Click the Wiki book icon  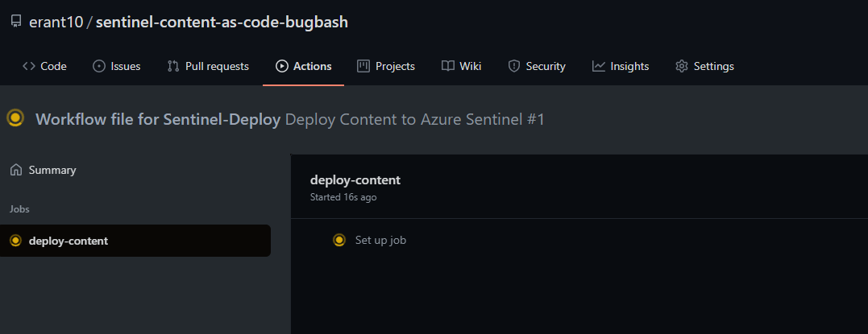[448, 66]
